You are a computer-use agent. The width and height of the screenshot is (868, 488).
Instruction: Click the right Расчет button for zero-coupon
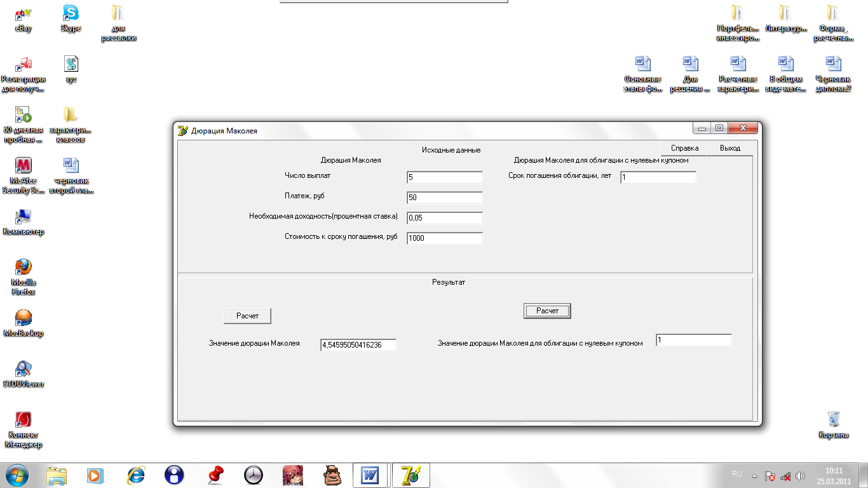(547, 311)
